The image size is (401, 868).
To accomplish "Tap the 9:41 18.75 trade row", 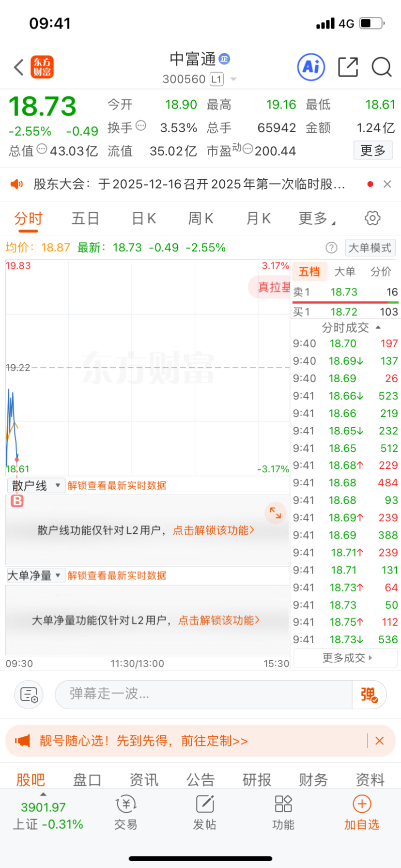I will tap(345, 622).
